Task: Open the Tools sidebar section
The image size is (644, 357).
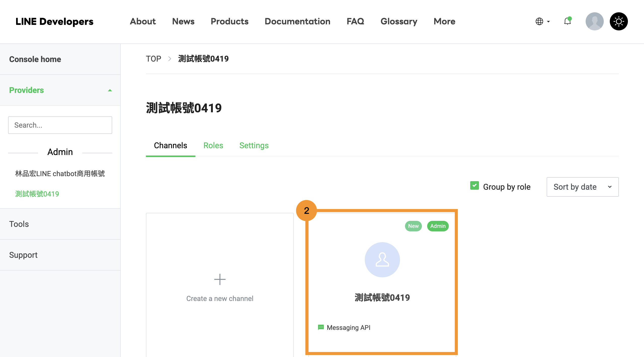Action: coord(60,224)
